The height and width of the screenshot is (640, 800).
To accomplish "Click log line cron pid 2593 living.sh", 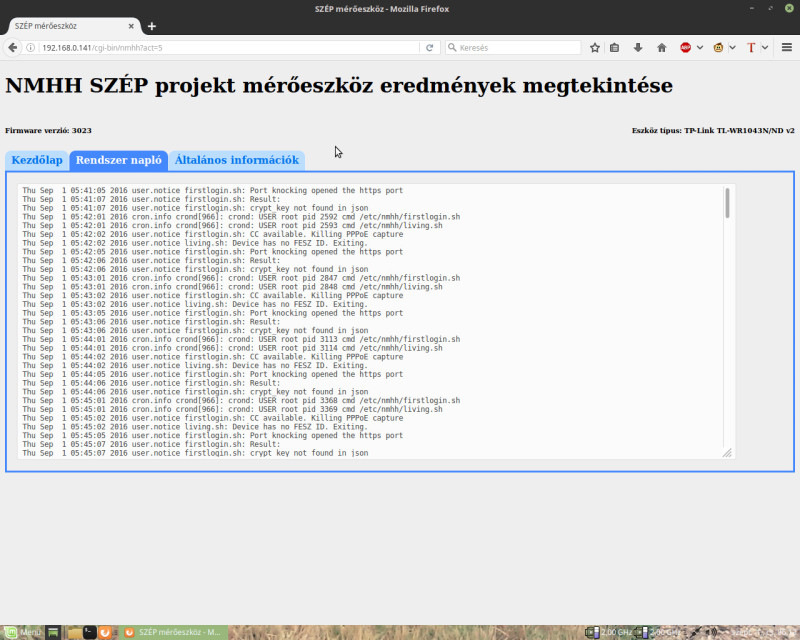I will point(233,226).
